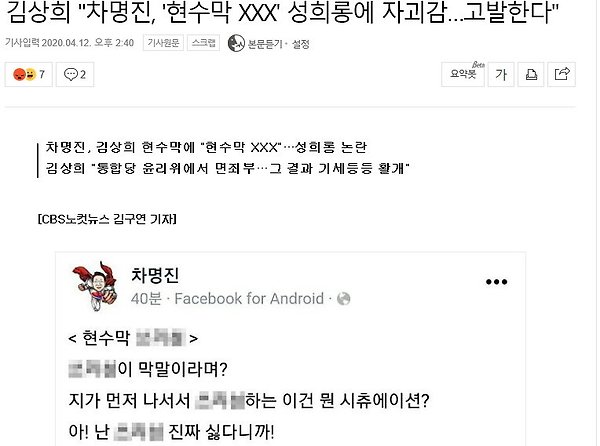Open the 설정 settings link
600x446 pixels.
301,44
